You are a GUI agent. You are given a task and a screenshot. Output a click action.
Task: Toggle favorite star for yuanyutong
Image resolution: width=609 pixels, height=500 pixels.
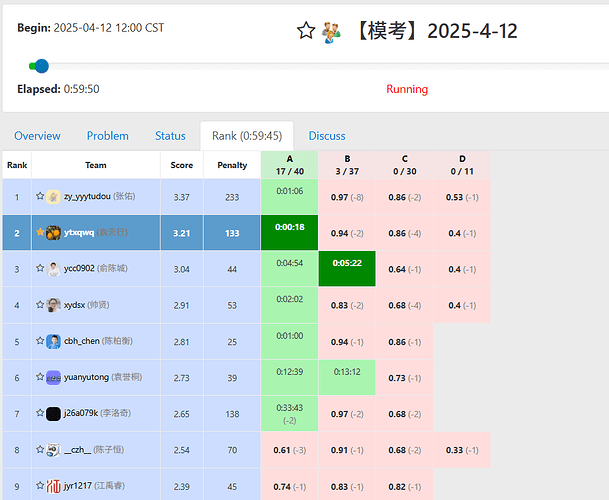pos(40,377)
